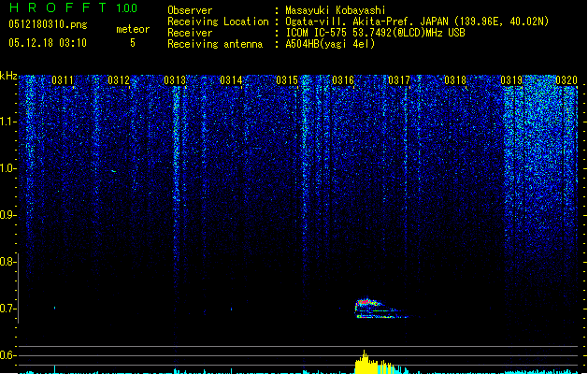The image size is (588, 374).
Task: Click the 0320 time marker
Action: pyautogui.click(x=566, y=80)
